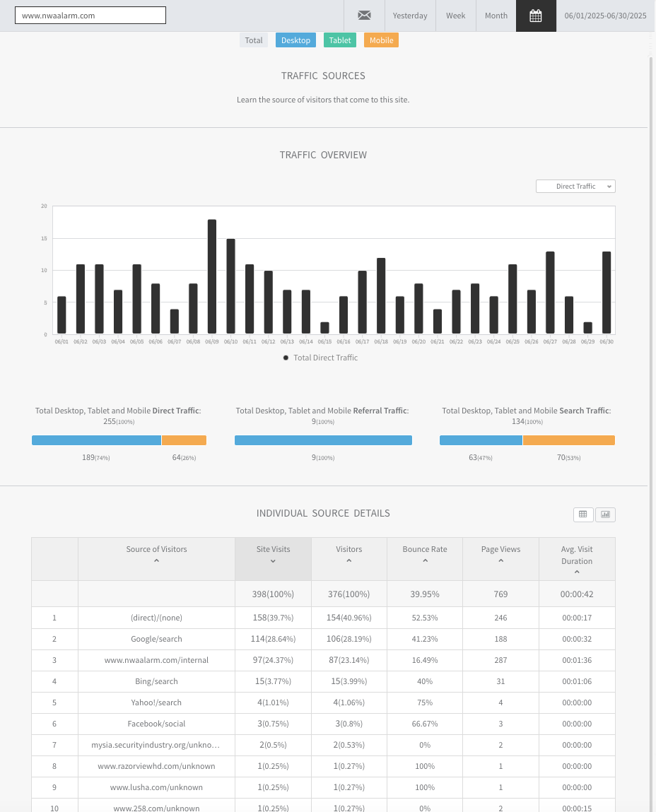This screenshot has width=656, height=812.
Task: Sort by Avg. Visit Duration arrow
Action: pyautogui.click(x=577, y=572)
